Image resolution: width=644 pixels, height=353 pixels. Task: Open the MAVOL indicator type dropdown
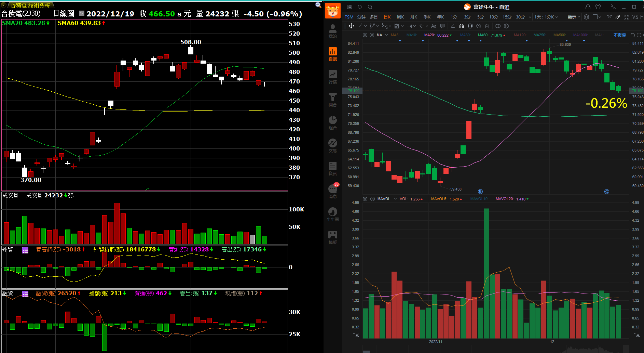395,199
